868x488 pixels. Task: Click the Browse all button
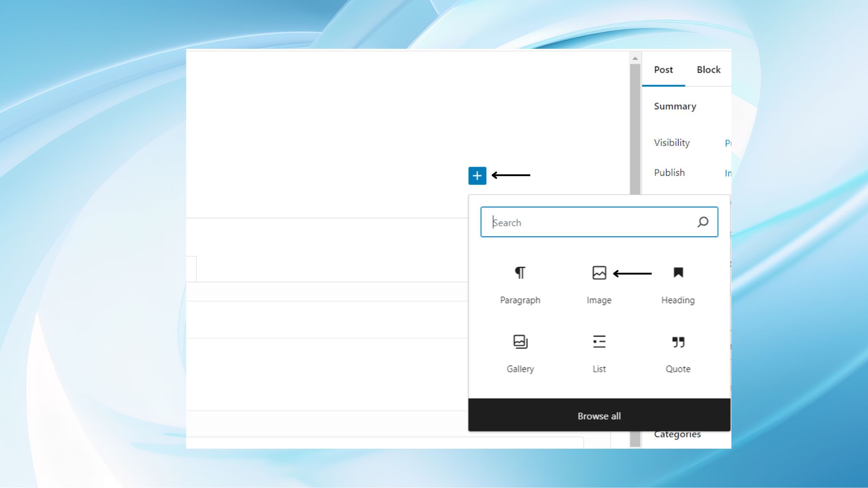(599, 416)
